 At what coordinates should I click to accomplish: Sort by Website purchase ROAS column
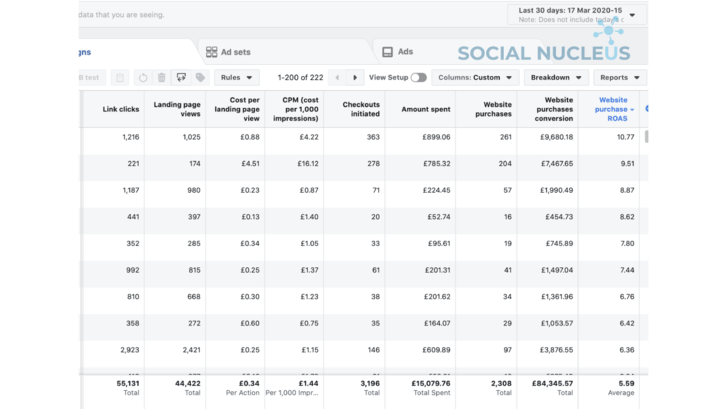pyautogui.click(x=612, y=109)
